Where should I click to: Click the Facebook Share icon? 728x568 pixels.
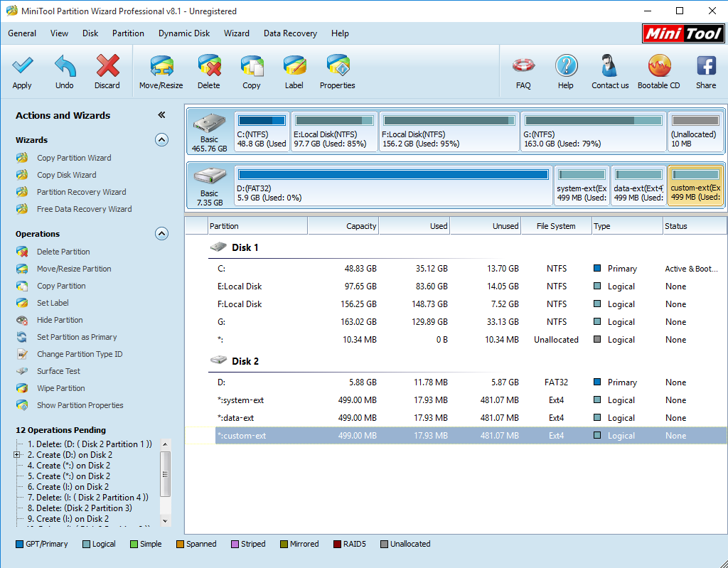pyautogui.click(x=706, y=65)
